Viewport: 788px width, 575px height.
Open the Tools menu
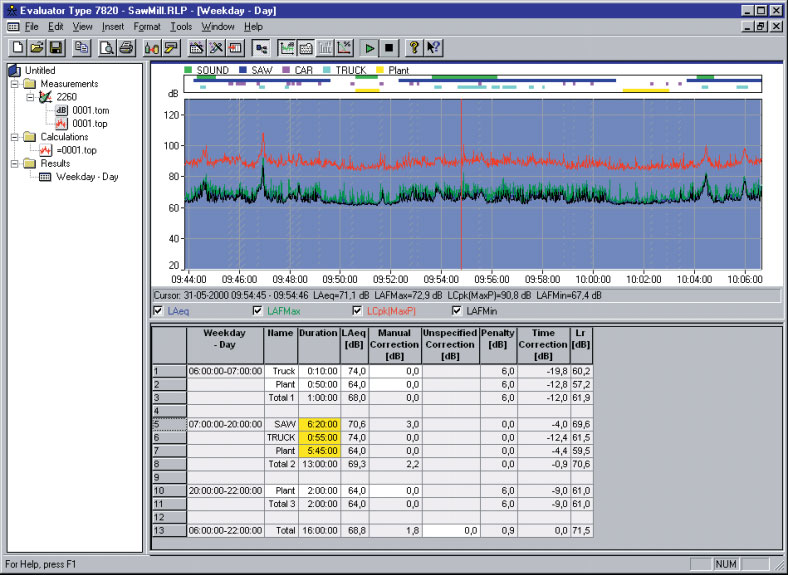(x=181, y=26)
